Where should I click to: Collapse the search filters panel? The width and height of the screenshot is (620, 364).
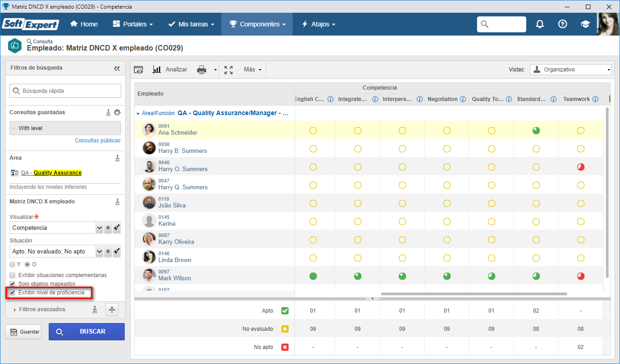(x=117, y=68)
